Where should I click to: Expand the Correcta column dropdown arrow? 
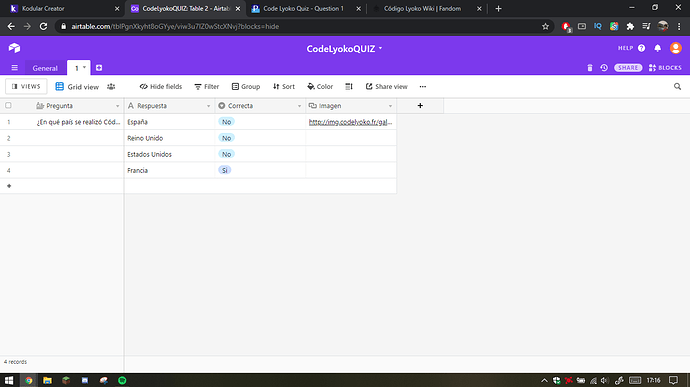pyautogui.click(x=299, y=106)
